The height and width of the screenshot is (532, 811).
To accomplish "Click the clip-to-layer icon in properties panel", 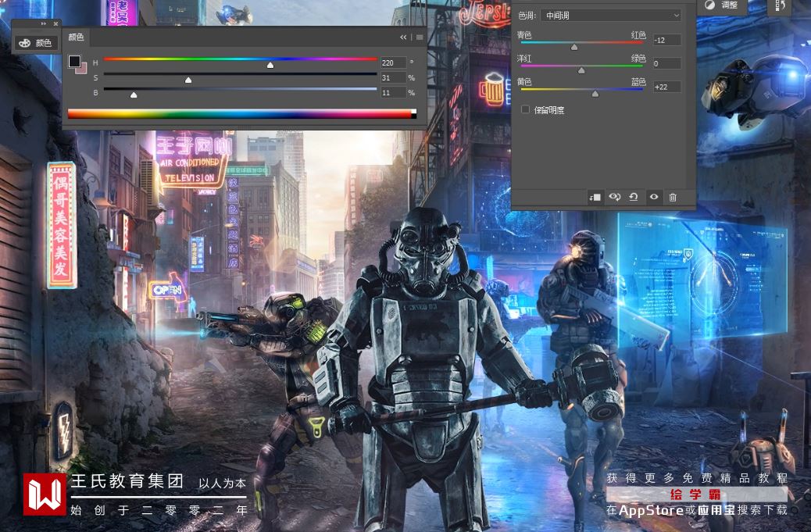I will (x=595, y=197).
